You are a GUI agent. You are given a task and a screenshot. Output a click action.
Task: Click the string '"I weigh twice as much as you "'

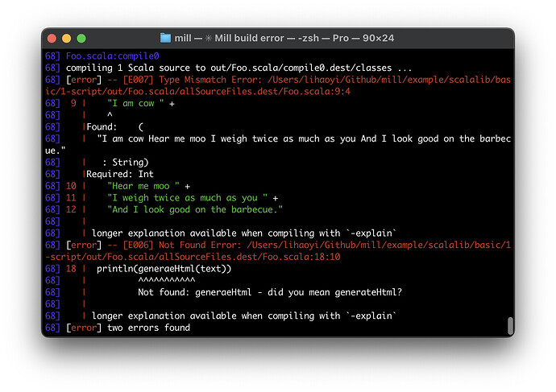point(188,197)
